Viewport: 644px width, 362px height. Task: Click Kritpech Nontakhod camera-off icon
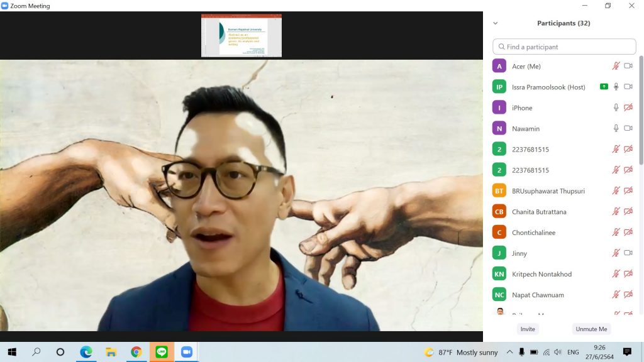628,274
